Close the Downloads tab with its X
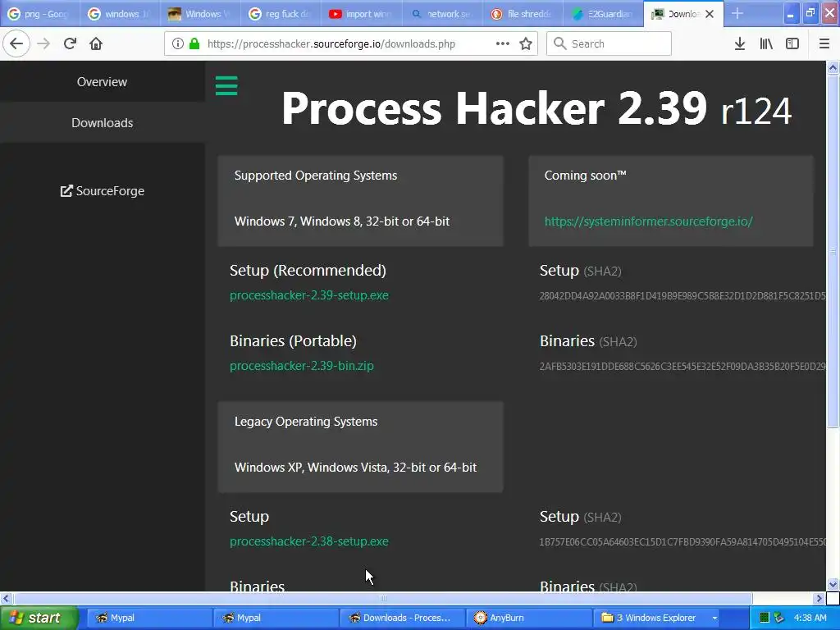 tap(710, 14)
